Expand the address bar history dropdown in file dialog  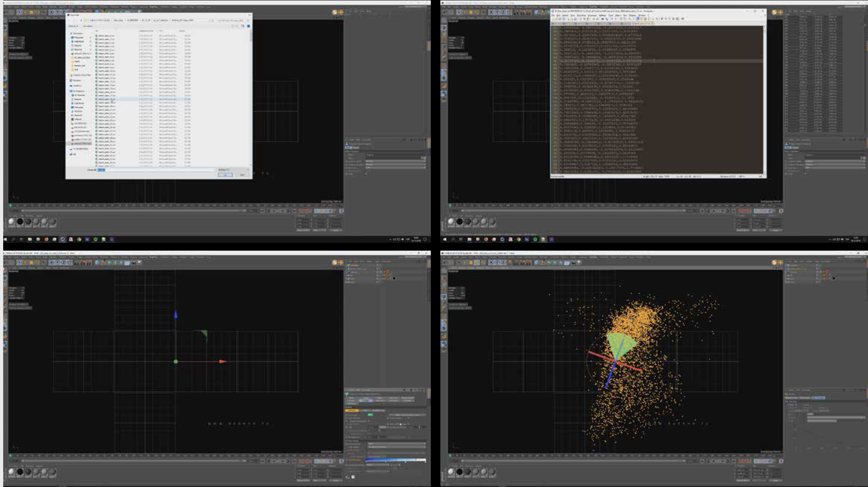click(209, 20)
